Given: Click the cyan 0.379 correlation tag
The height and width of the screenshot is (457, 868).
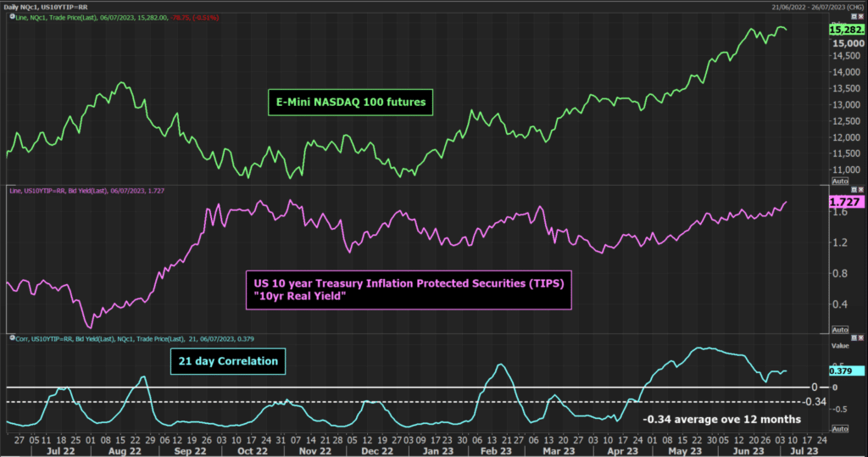Looking at the screenshot, I should [847, 371].
